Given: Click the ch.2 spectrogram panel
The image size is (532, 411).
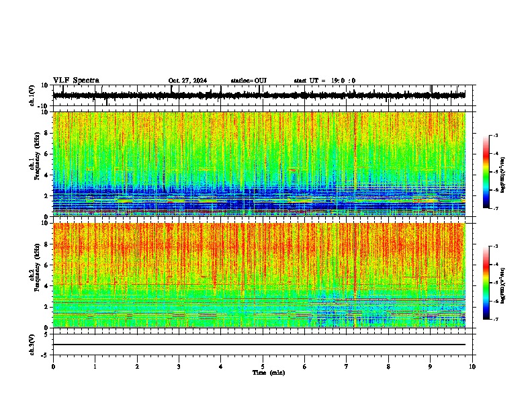Looking at the screenshot, I should pos(259,275).
